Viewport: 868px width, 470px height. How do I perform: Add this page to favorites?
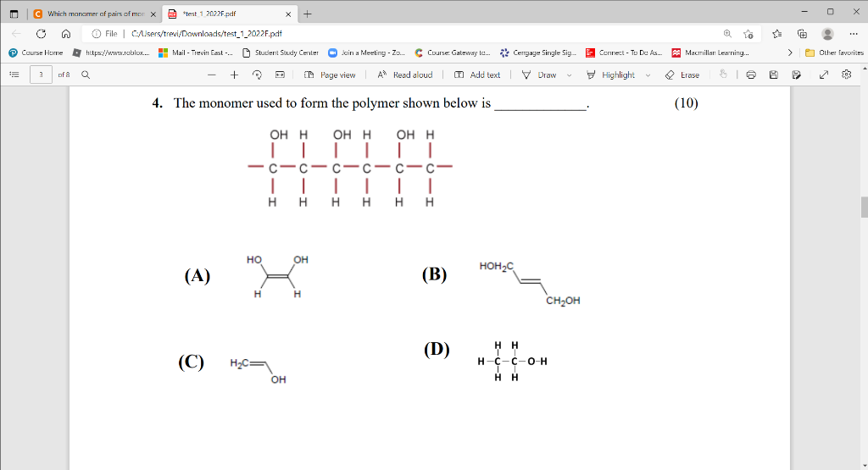coord(748,34)
